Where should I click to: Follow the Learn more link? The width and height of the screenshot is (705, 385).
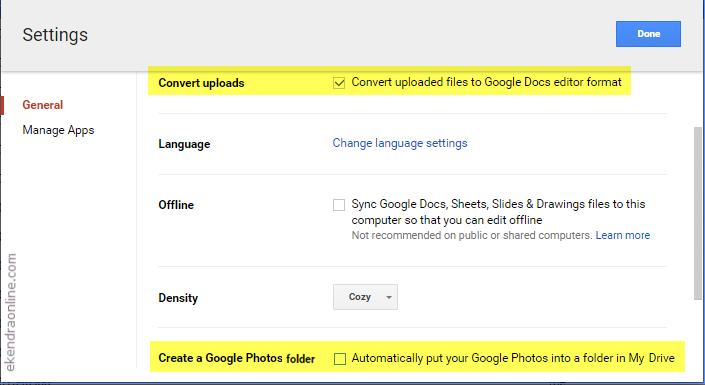pyautogui.click(x=623, y=235)
